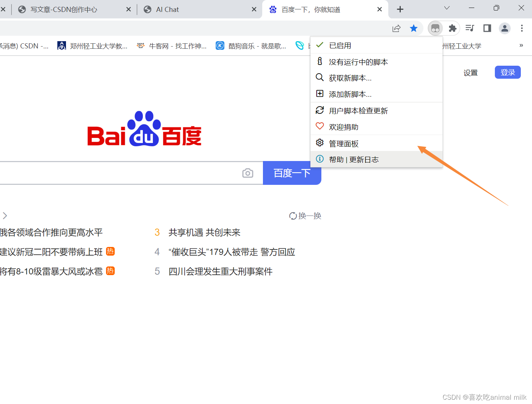Open a new browser tab
Image resolution: width=532 pixels, height=404 pixels.
point(400,9)
